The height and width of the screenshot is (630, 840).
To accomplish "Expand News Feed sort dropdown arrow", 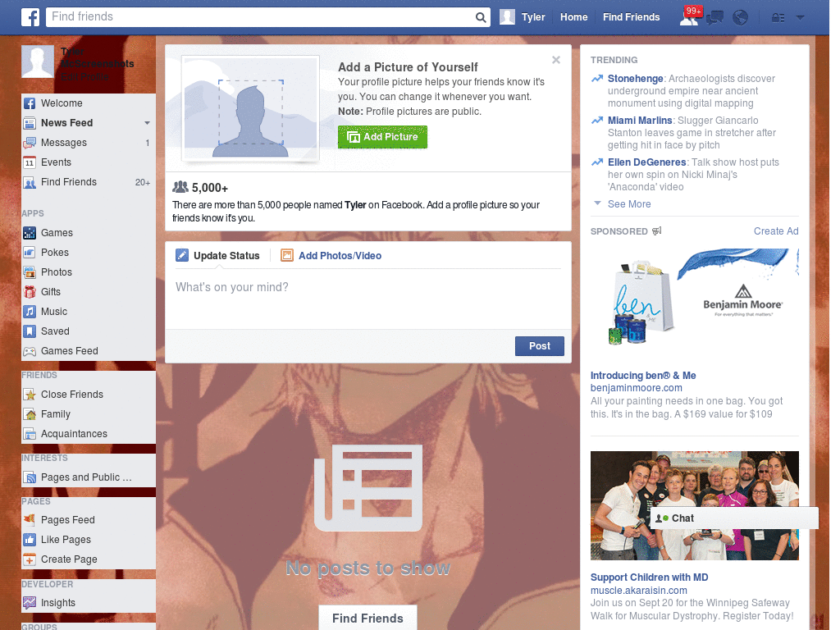I will [147, 123].
